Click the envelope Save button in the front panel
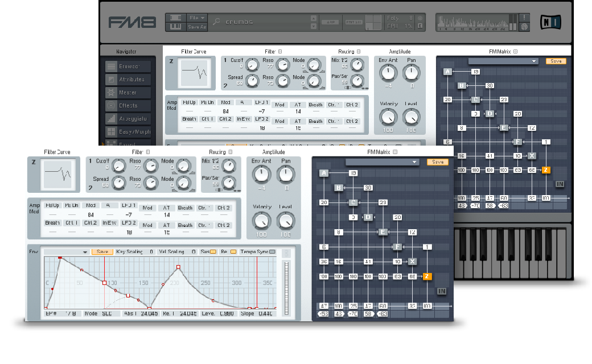 tap(102, 251)
